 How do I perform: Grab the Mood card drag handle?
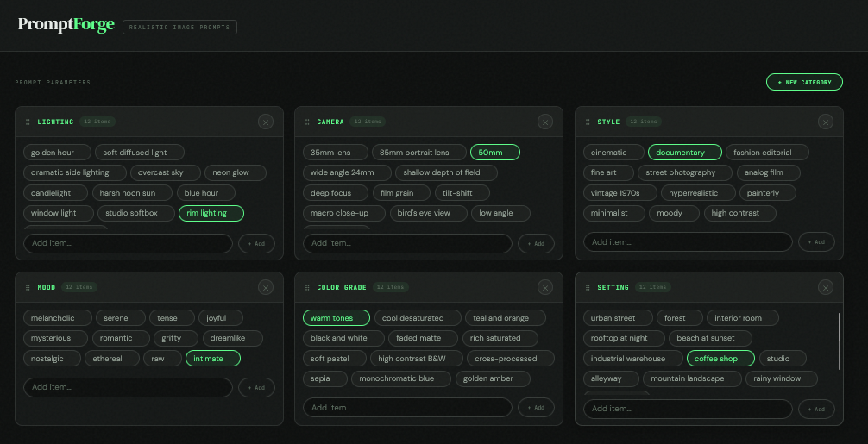point(28,287)
